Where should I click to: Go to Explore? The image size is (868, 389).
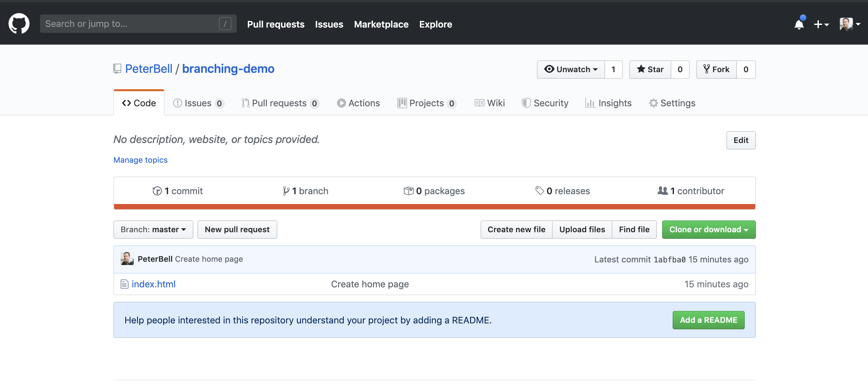tap(435, 24)
